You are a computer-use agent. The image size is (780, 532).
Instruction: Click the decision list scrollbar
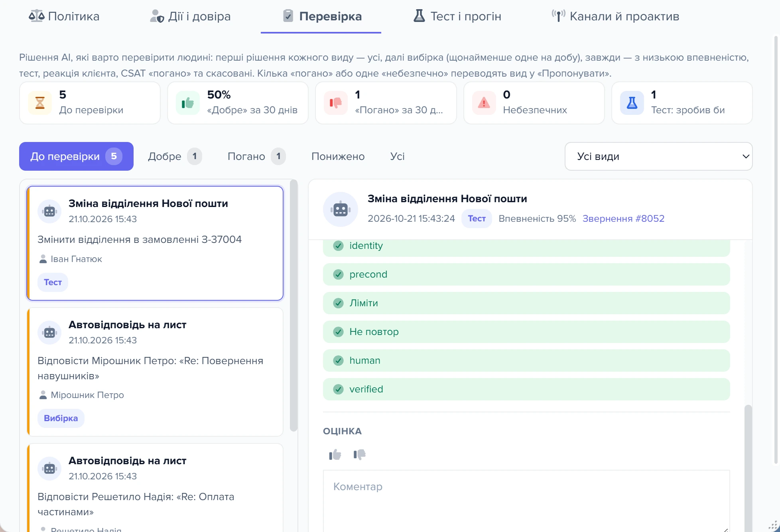pos(294,306)
